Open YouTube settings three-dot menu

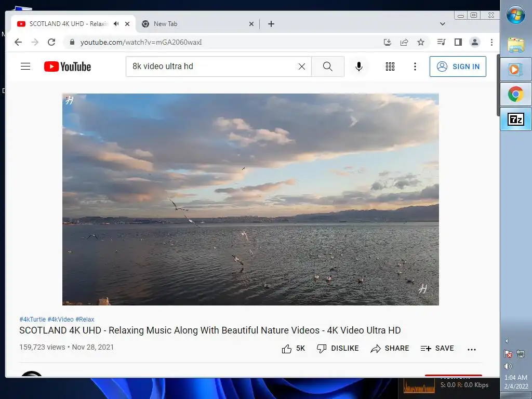pos(415,66)
